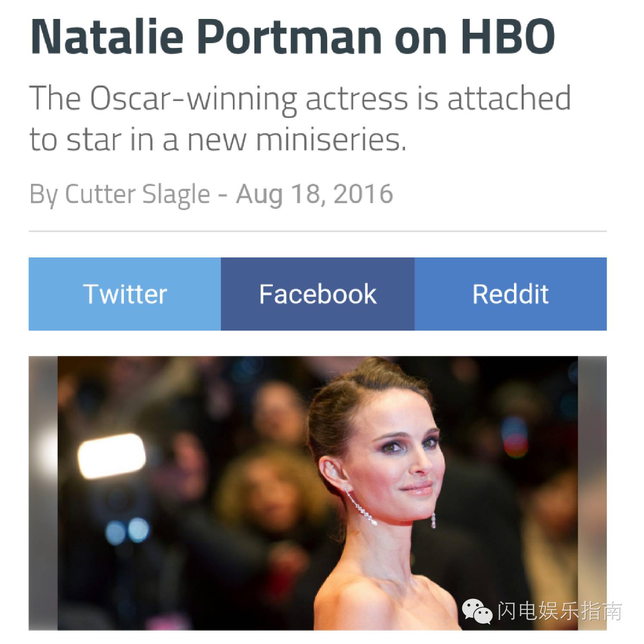Select the "Oscar-winning actress" subtitle line
Screen dimensions: 644x644
tap(300, 99)
